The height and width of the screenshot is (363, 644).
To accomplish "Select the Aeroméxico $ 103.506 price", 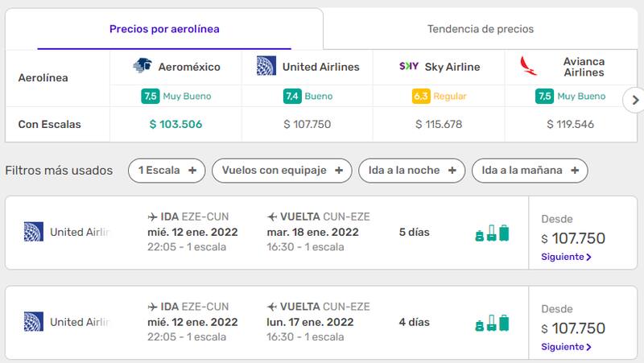I will tap(175, 125).
